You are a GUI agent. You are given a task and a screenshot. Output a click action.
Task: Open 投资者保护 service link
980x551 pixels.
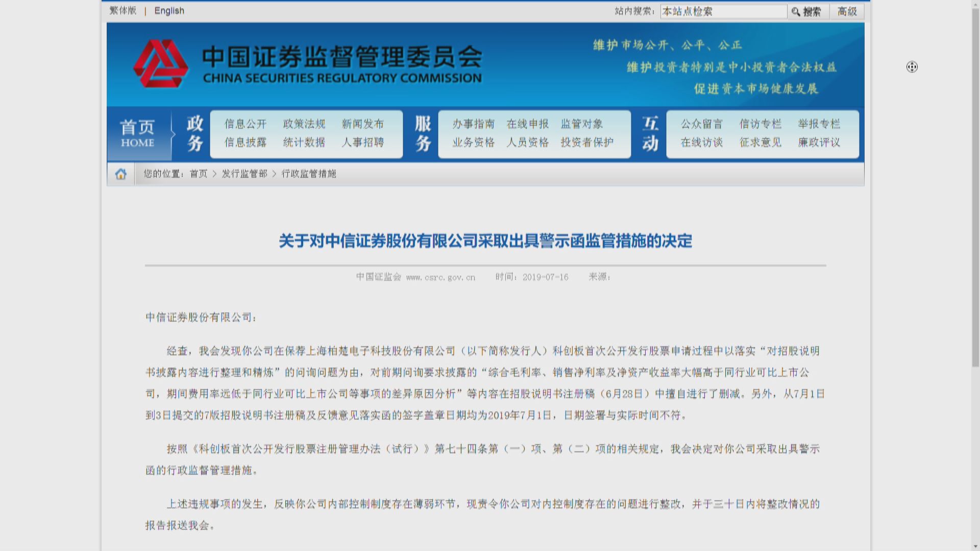(x=587, y=142)
